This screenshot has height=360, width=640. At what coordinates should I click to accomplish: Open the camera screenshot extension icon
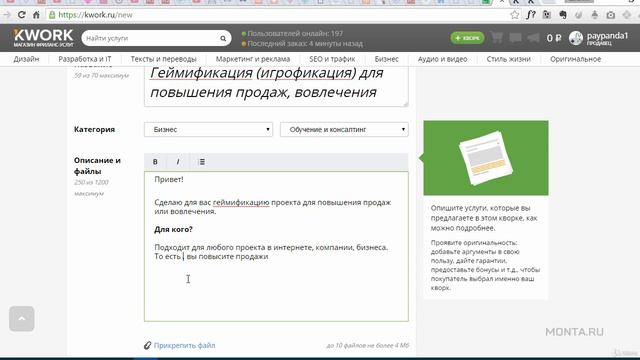[611, 15]
